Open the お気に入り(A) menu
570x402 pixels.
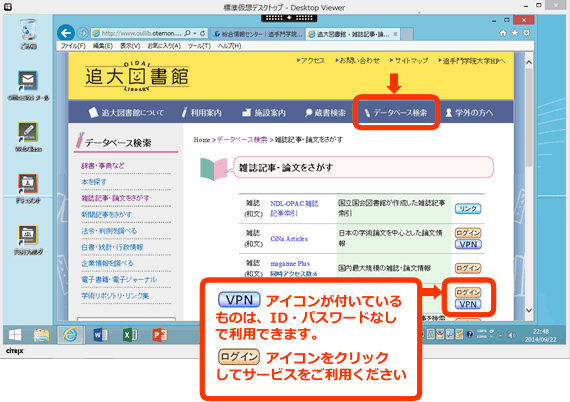pyautogui.click(x=164, y=46)
